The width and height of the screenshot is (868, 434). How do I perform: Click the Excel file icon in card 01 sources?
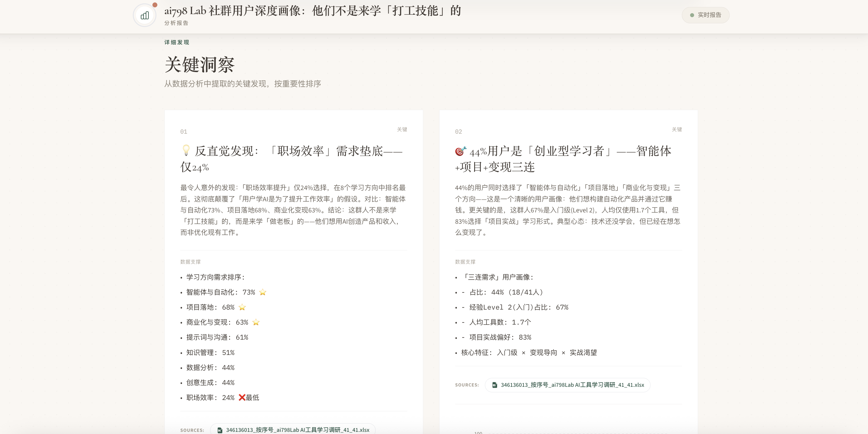pos(220,430)
